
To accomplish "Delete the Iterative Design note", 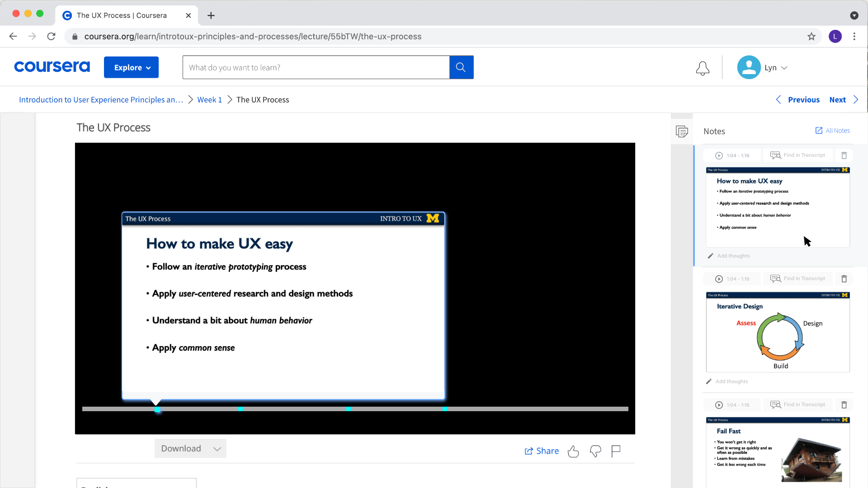I will click(x=844, y=279).
